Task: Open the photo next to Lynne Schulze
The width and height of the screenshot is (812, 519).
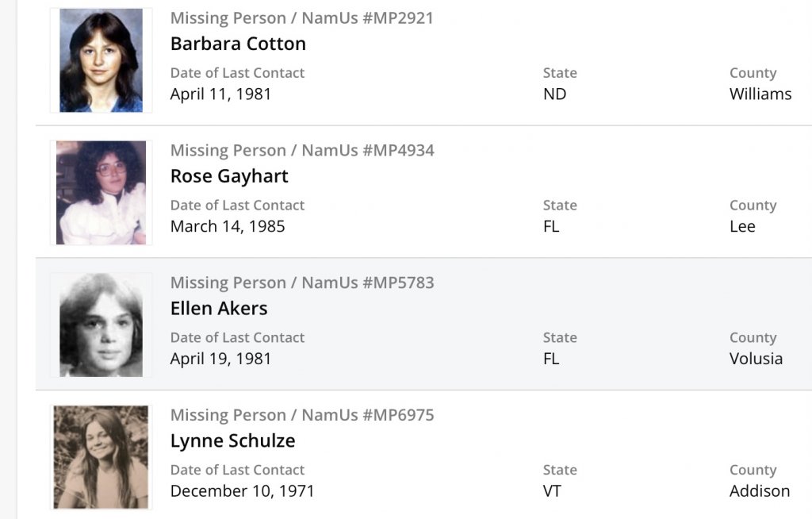Action: pyautogui.click(x=101, y=457)
